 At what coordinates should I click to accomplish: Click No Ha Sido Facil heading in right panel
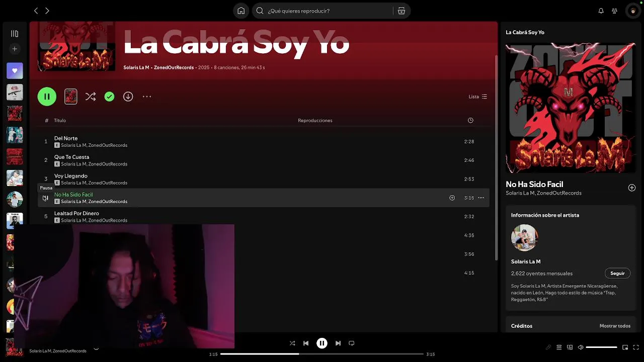tap(534, 185)
